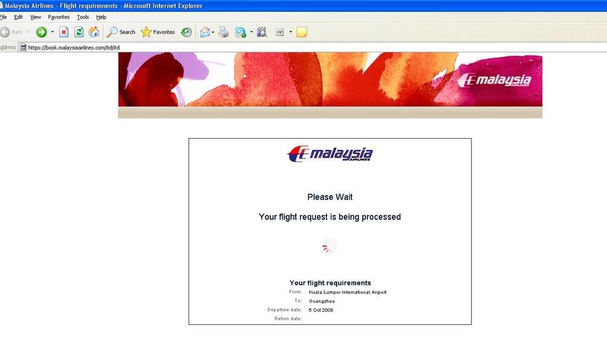Image resolution: width=607 pixels, height=364 pixels.
Task: Stop the page from loading
Action: (x=64, y=32)
